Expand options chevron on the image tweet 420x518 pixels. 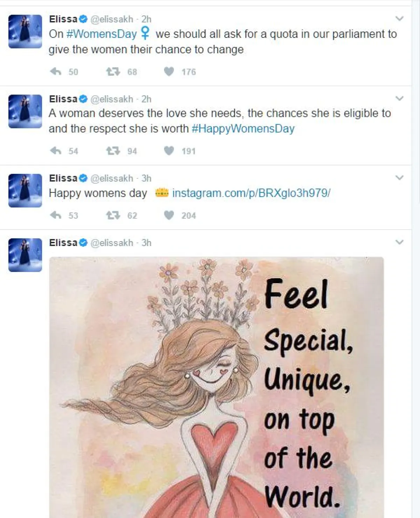coord(399,242)
